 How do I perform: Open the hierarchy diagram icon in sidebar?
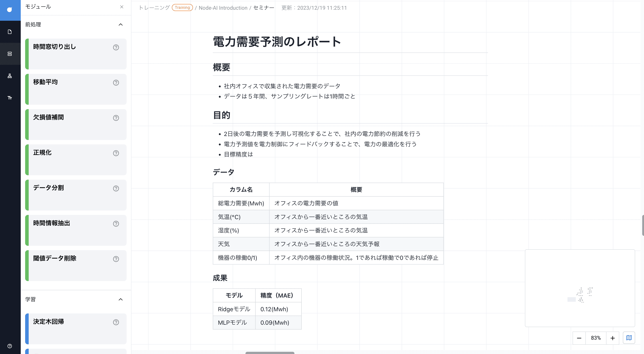tap(10, 76)
